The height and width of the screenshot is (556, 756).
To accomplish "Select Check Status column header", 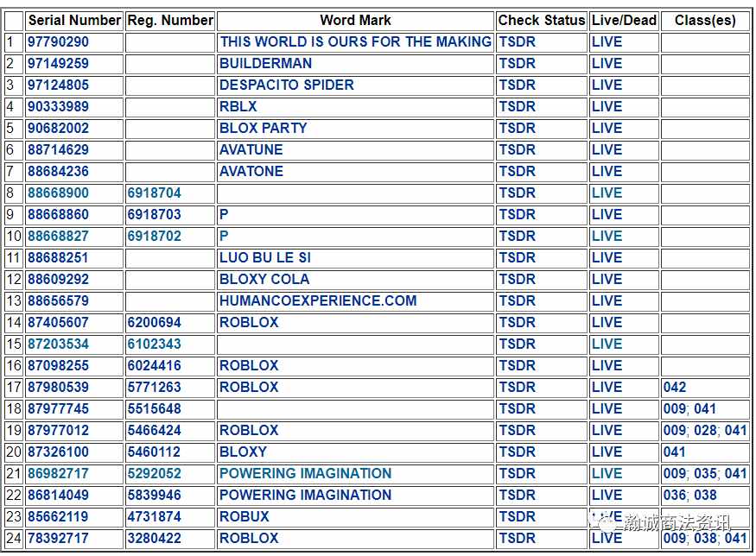I will point(541,20).
